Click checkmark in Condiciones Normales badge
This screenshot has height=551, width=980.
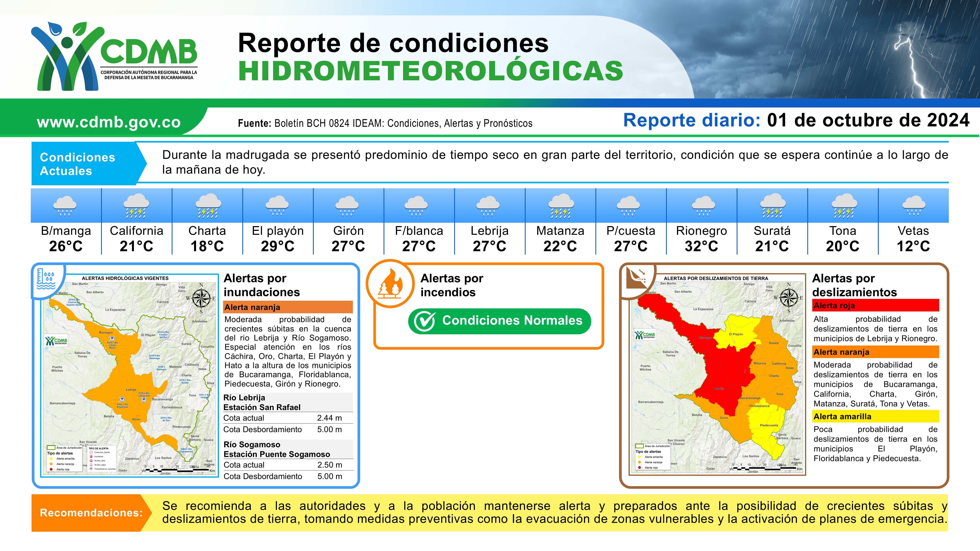coord(424,321)
